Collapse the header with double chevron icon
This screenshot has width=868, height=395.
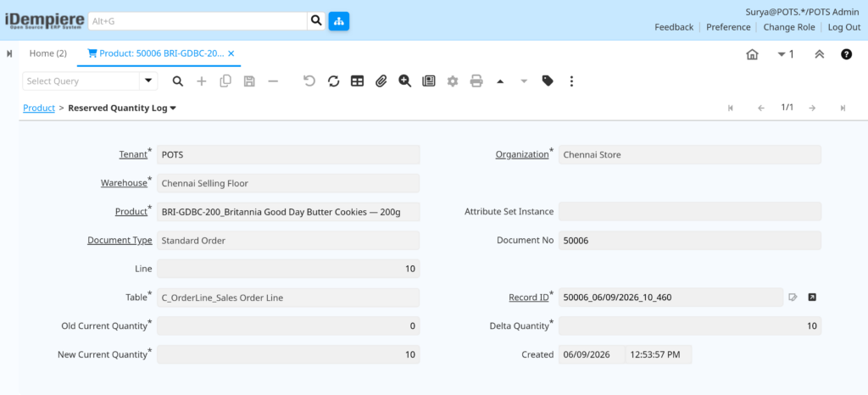pos(820,54)
